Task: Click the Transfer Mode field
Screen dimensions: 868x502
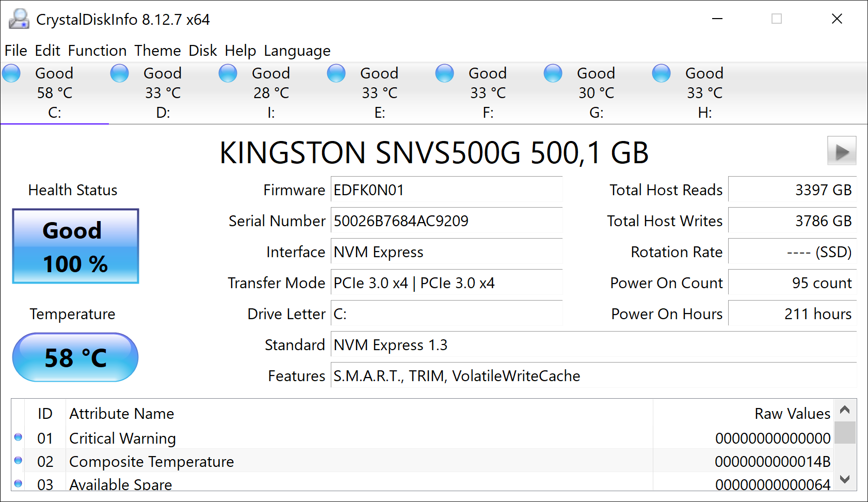Action: point(446,283)
